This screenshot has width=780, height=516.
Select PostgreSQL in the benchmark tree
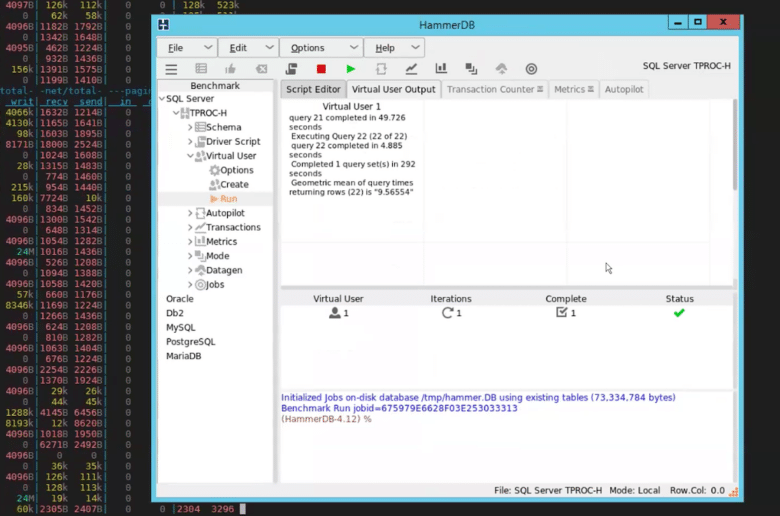click(191, 342)
